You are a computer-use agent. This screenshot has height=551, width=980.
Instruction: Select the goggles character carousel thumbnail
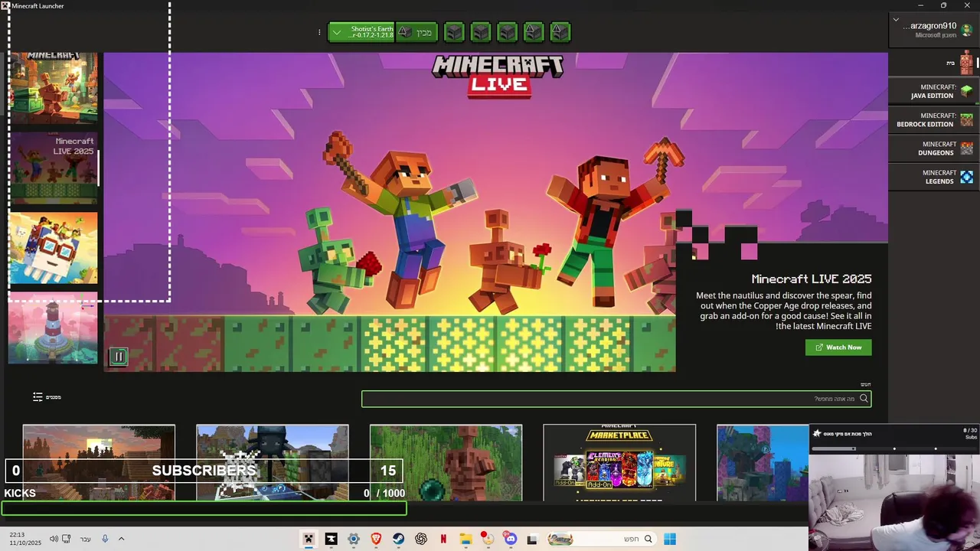53,248
